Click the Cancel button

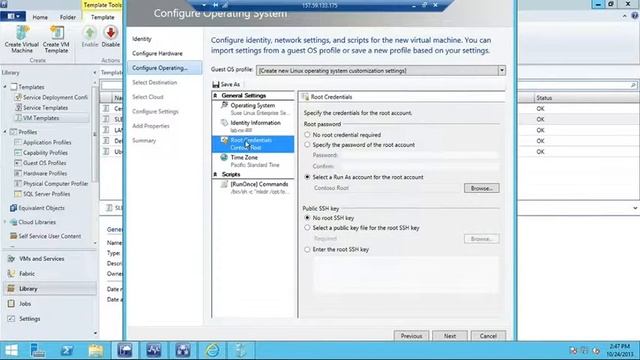tap(488, 336)
